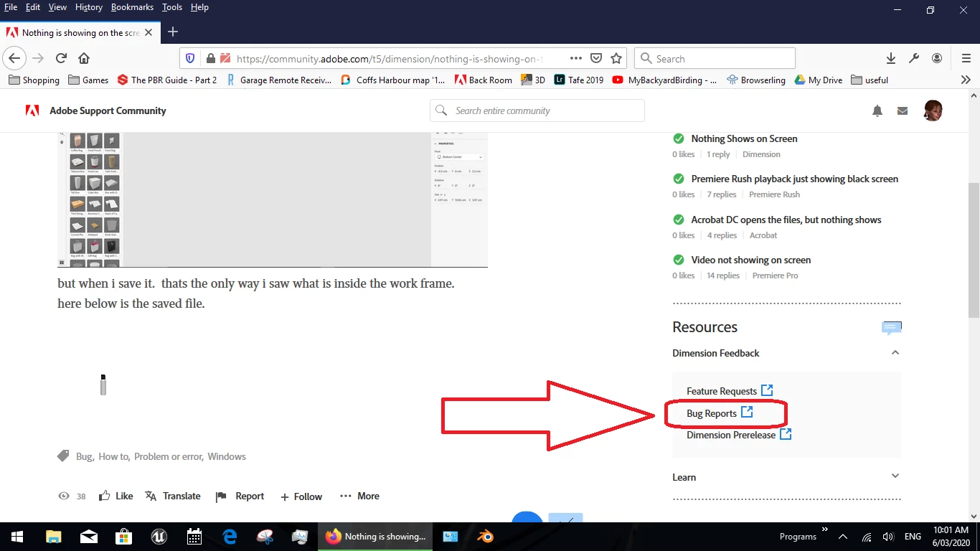
Task: Open 'Video not showing on screen' thread
Action: coord(750,260)
